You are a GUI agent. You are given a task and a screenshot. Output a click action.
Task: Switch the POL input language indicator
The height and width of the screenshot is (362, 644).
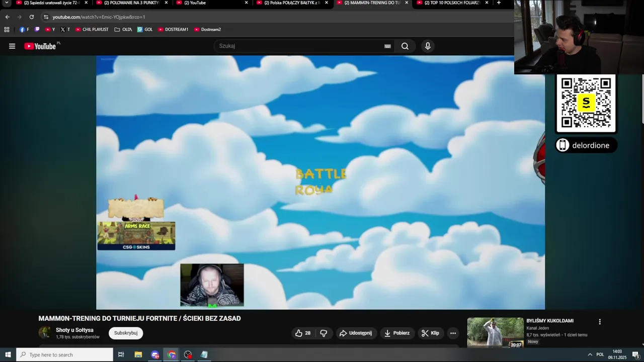(x=600, y=355)
